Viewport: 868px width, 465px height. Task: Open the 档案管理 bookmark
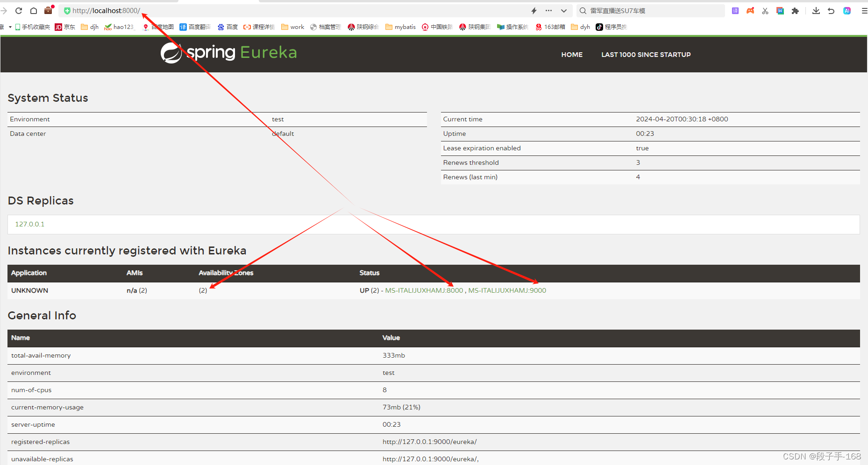point(326,27)
